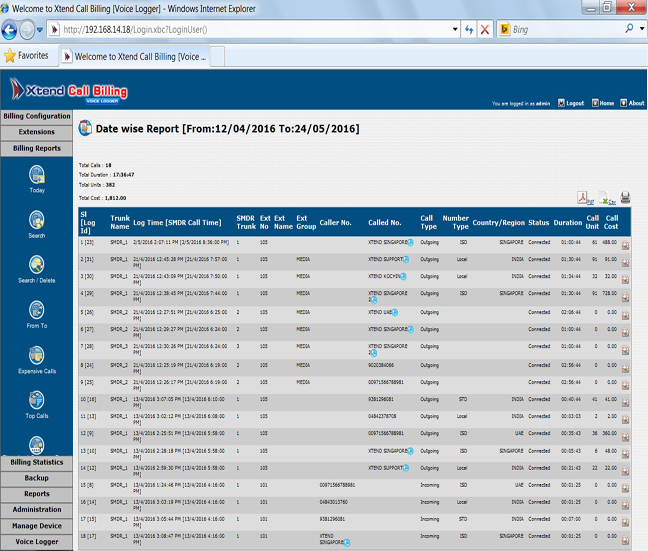Click the browser Forward button

pos(27,30)
